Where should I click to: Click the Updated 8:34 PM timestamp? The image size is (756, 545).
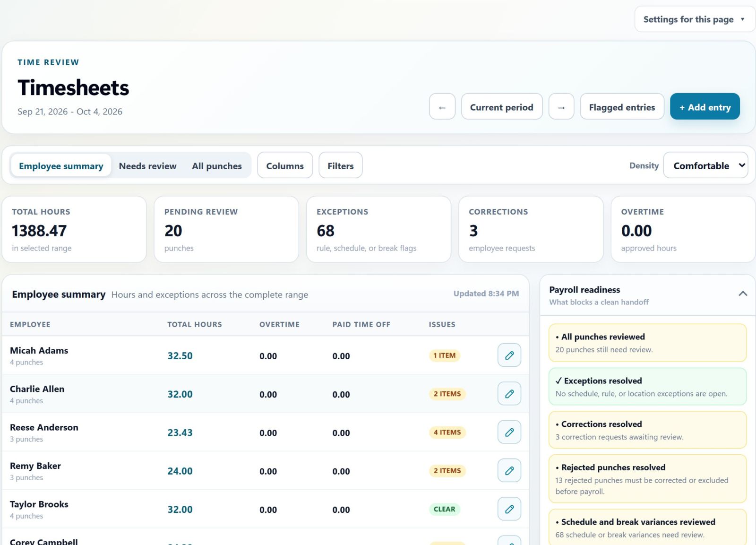point(486,294)
